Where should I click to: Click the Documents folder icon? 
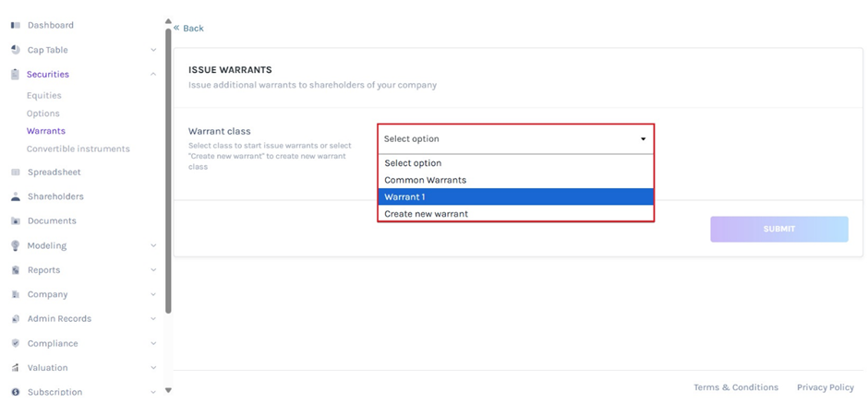tap(16, 221)
